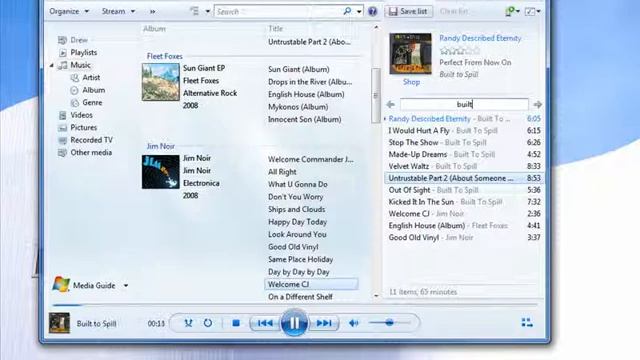The height and width of the screenshot is (360, 640).
Task: Click the playlist name field 'built'
Action: [x=464, y=104]
